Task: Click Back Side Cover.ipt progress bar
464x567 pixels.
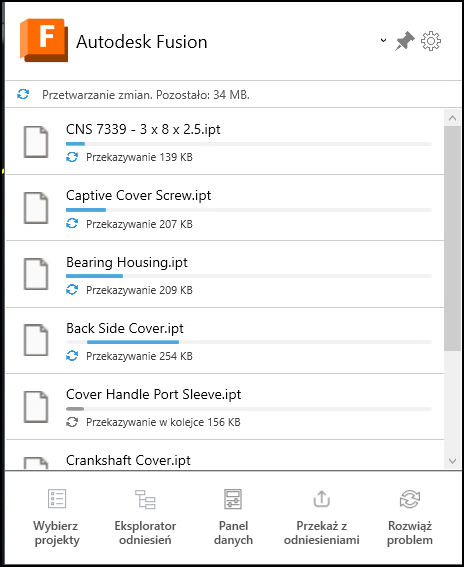Action: click(x=249, y=342)
